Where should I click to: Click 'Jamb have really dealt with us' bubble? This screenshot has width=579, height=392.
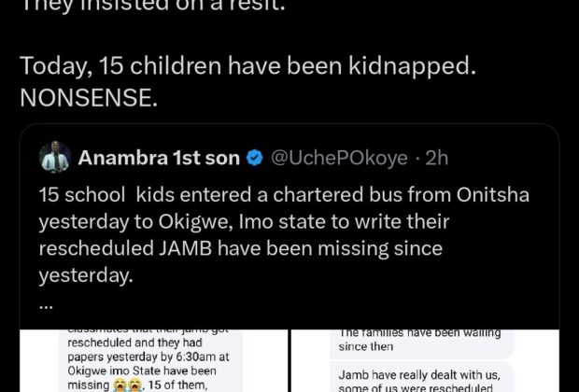[421, 378]
